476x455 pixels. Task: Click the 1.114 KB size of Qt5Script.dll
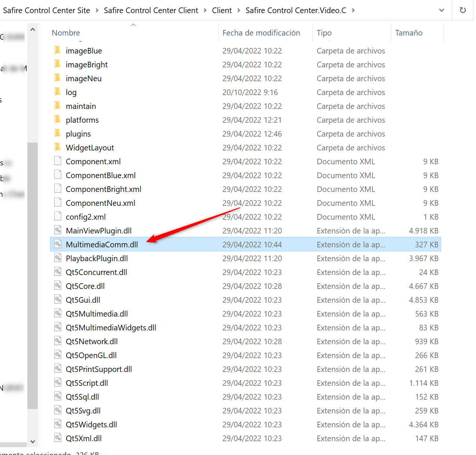424,383
